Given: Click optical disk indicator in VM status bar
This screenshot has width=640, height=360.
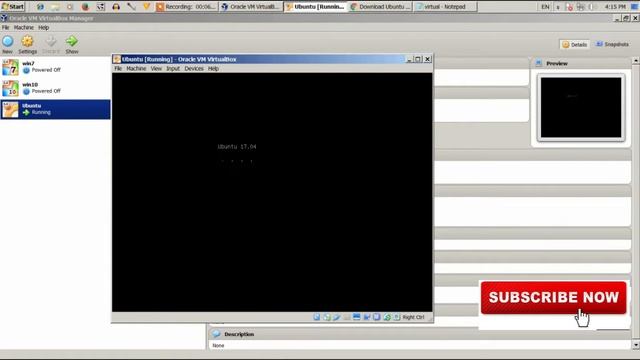Looking at the screenshot, I should (x=327, y=317).
